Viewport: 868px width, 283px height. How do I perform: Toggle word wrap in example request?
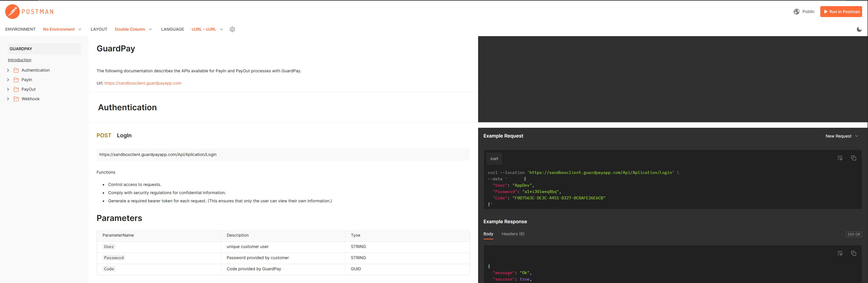click(840, 158)
